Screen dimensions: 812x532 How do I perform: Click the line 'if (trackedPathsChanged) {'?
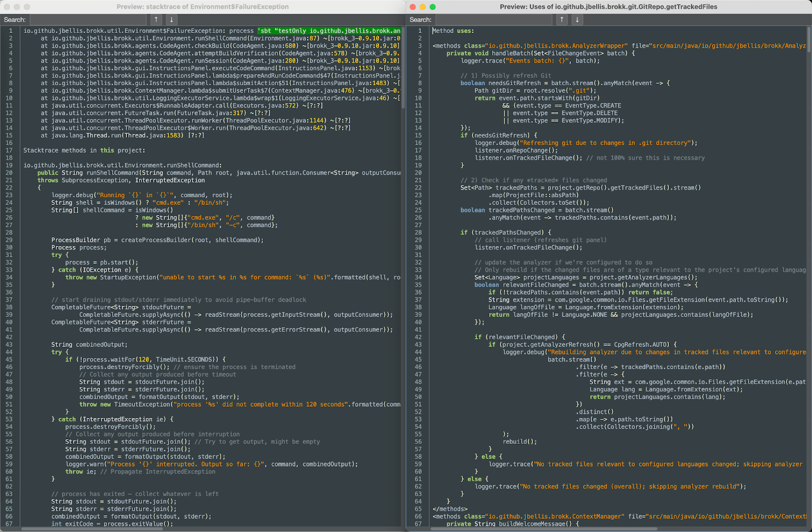(x=505, y=233)
